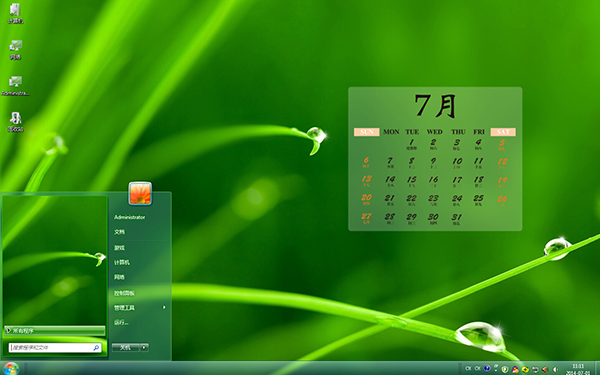
Task: Click the SAT header in calendar
Action: pyautogui.click(x=503, y=132)
